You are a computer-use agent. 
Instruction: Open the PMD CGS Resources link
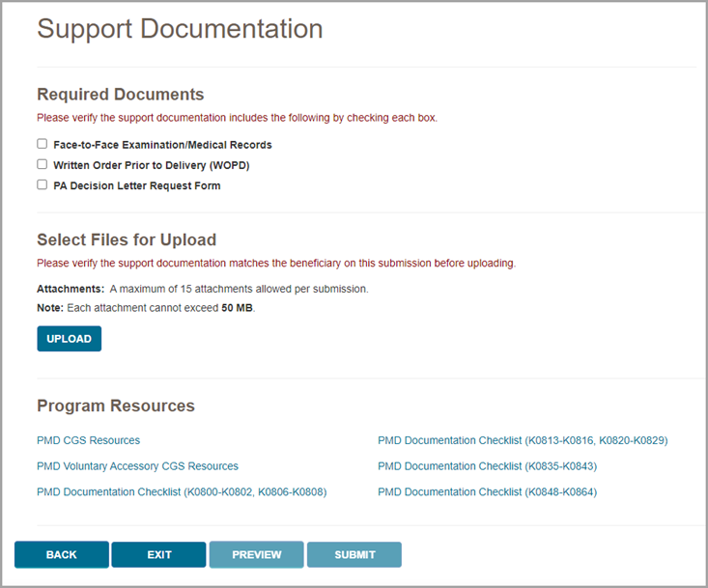click(x=88, y=440)
